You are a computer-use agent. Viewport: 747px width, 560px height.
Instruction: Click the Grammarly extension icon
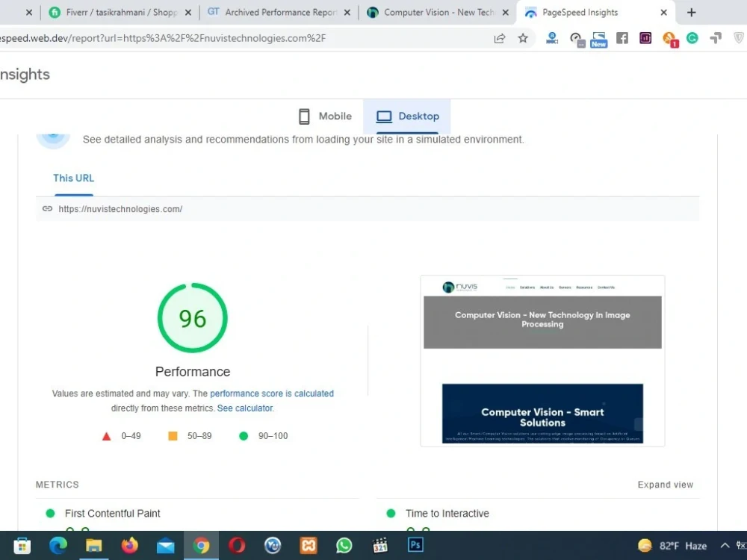pos(692,38)
